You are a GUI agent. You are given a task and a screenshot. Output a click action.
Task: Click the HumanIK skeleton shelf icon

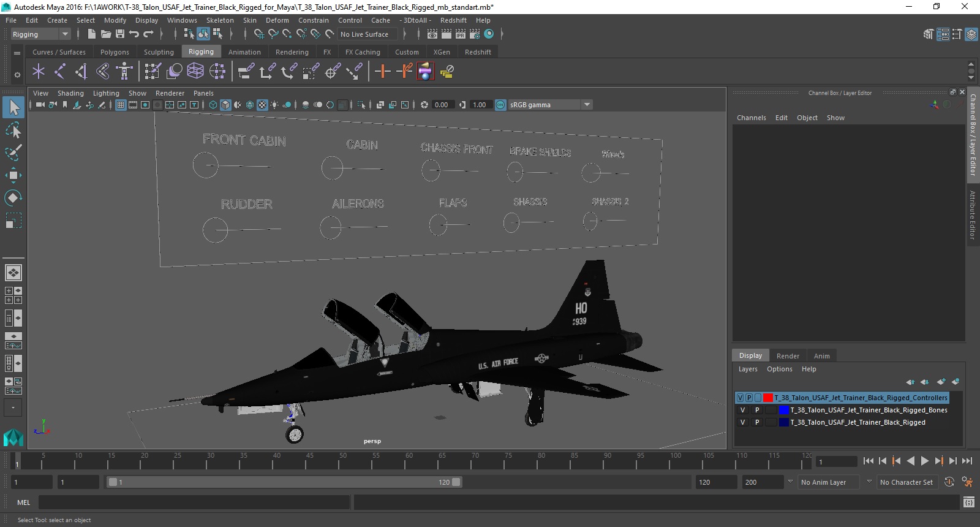click(x=124, y=72)
